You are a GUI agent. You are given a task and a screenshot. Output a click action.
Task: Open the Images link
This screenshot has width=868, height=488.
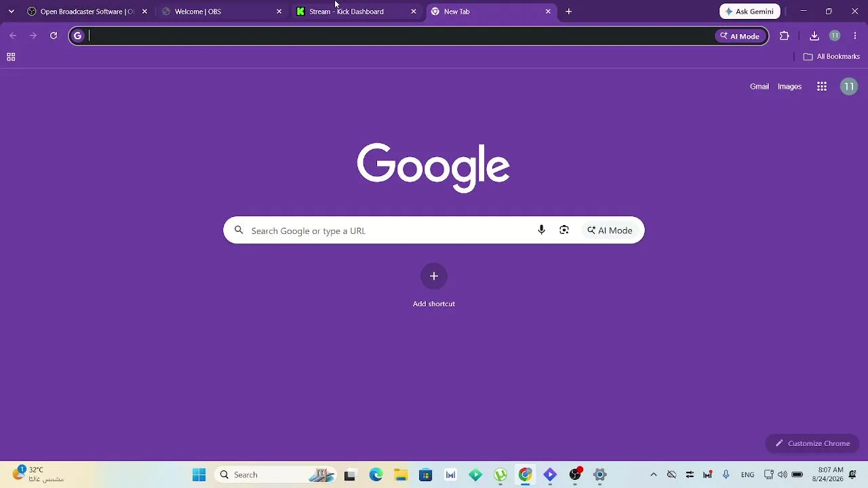click(x=789, y=87)
